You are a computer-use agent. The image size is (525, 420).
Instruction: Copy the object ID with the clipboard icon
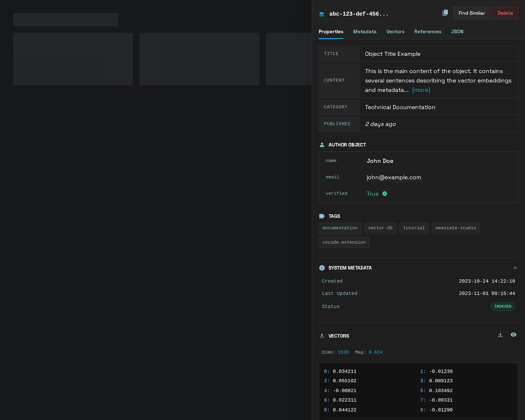point(445,13)
